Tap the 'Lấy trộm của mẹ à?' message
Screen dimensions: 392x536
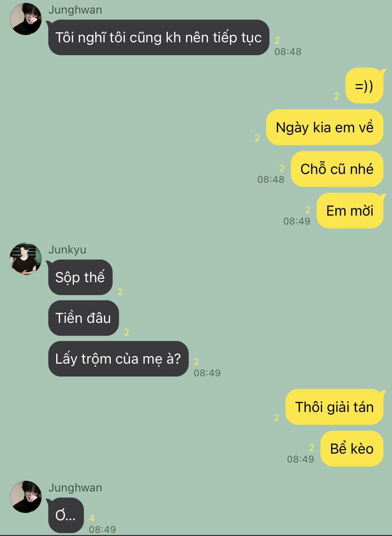click(118, 359)
